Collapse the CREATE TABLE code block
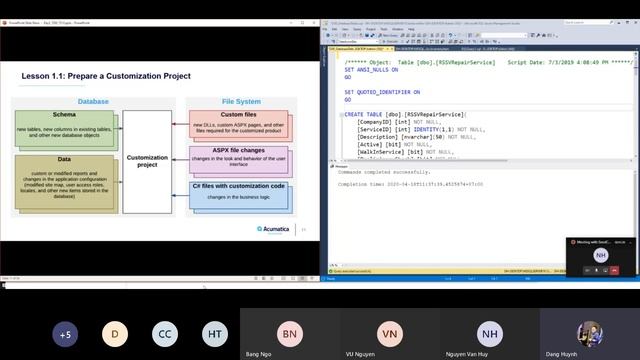 [x=341, y=115]
